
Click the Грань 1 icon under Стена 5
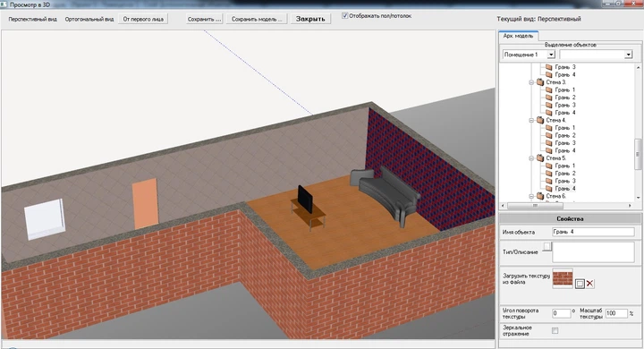pos(548,166)
